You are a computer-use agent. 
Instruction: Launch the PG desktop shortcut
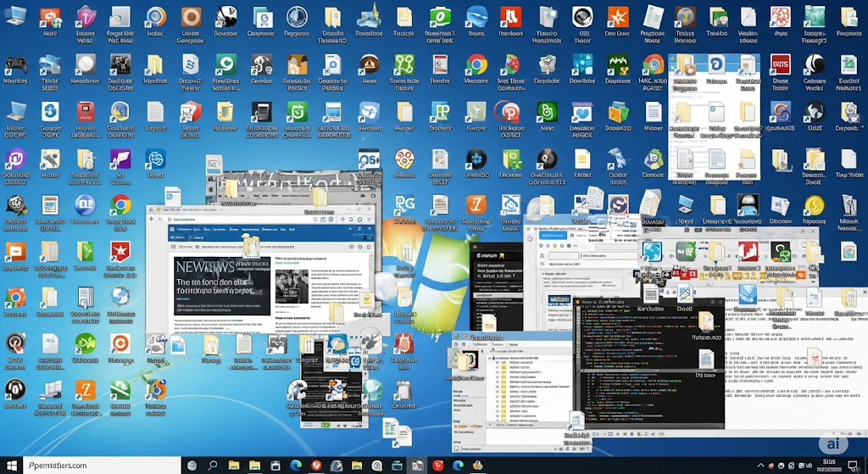[404, 205]
